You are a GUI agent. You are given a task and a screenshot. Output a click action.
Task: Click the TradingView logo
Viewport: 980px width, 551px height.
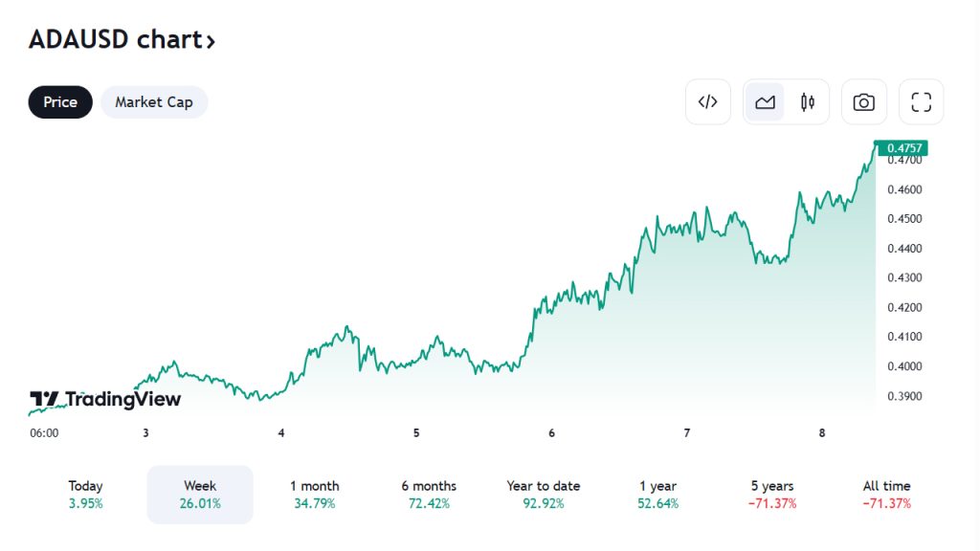pyautogui.click(x=105, y=399)
